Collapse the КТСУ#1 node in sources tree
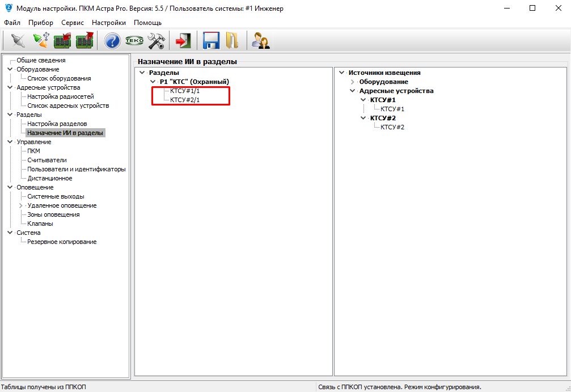This screenshot has width=571, height=392. 363,100
